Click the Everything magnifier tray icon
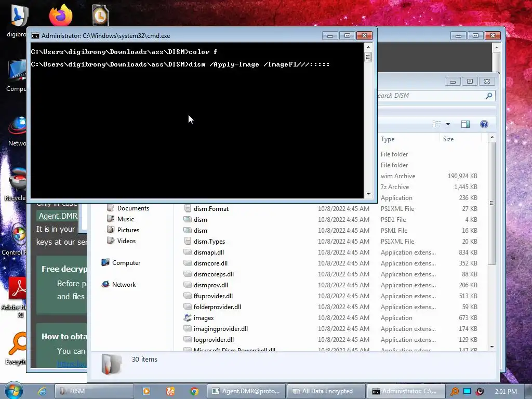Viewport: 532px width, 399px height. 454,391
